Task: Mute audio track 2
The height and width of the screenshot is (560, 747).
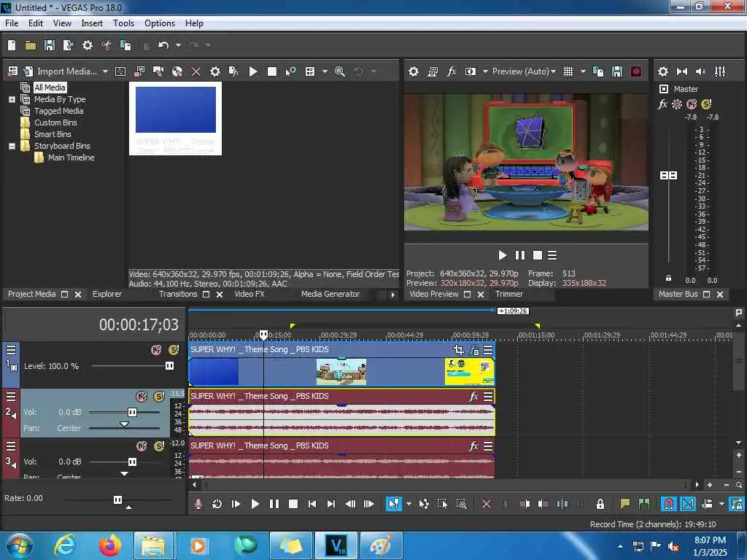Action: click(x=142, y=396)
